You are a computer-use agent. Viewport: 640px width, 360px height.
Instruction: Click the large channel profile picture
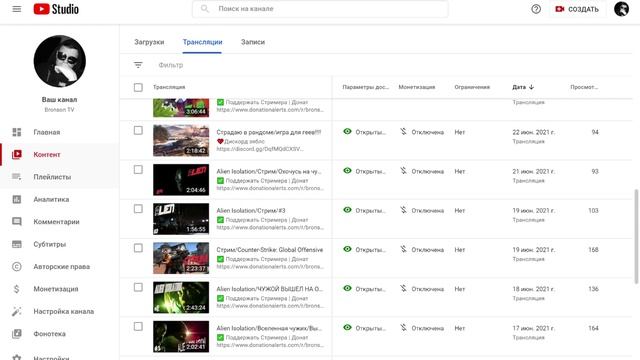pyautogui.click(x=60, y=61)
